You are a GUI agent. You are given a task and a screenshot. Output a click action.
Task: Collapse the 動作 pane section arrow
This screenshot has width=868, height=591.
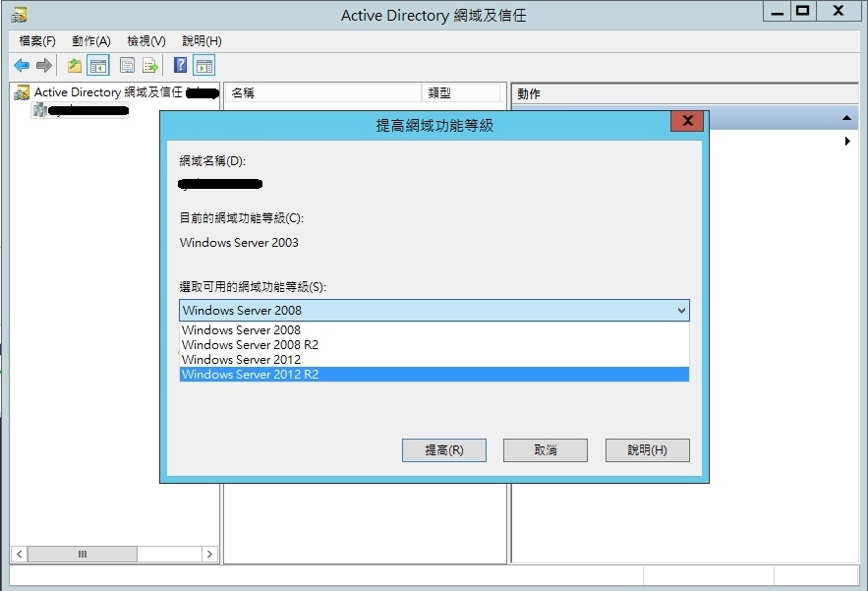(x=846, y=118)
